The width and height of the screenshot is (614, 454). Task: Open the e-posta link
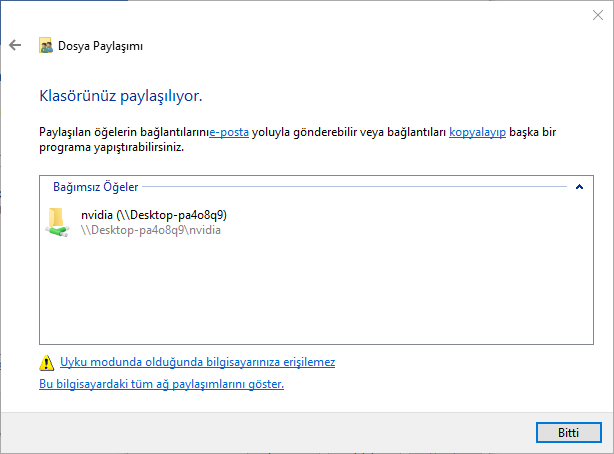(x=229, y=131)
